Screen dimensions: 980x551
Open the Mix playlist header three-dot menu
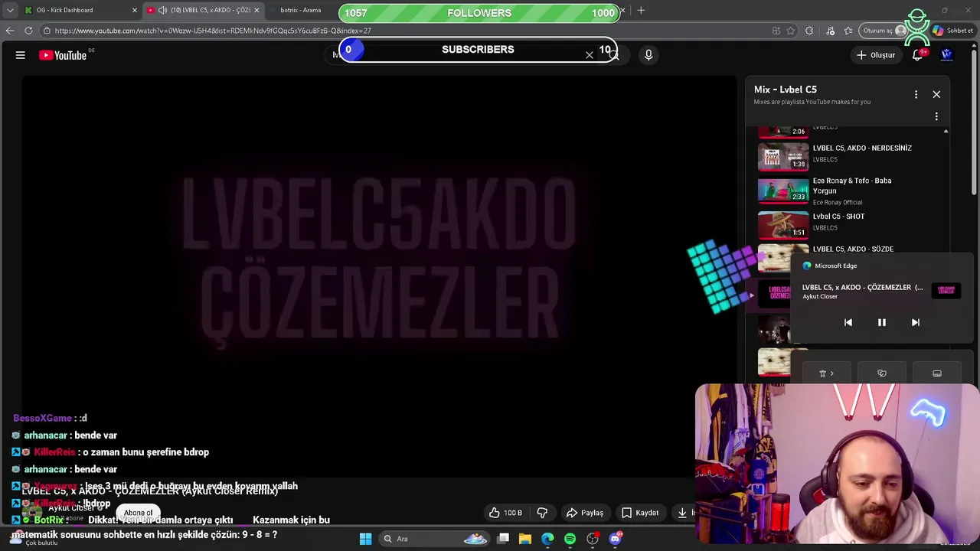click(916, 94)
